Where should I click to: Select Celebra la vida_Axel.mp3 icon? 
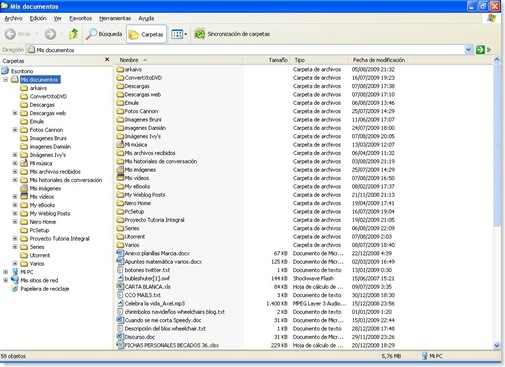click(x=120, y=303)
